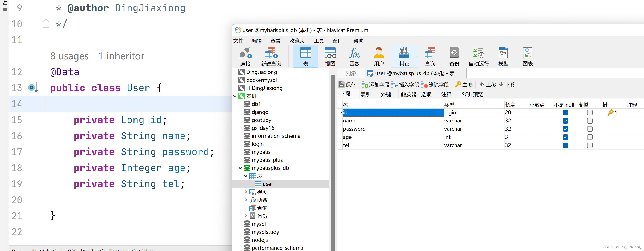Enable virtual checkbox for id field
Screen dimensions: 644x251
click(x=590, y=113)
